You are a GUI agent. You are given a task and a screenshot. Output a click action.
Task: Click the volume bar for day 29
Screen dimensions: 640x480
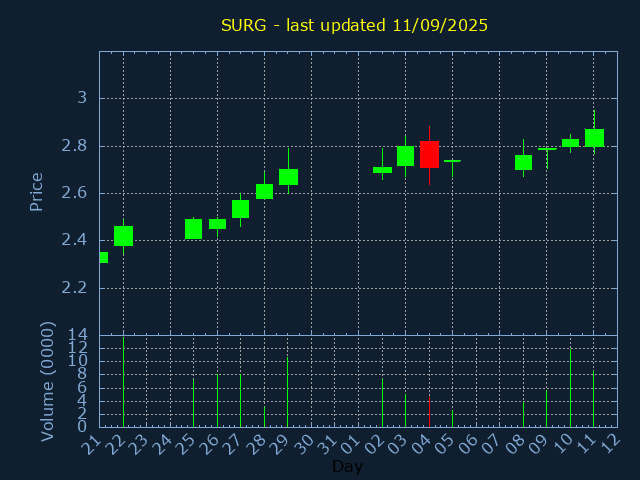click(x=288, y=392)
